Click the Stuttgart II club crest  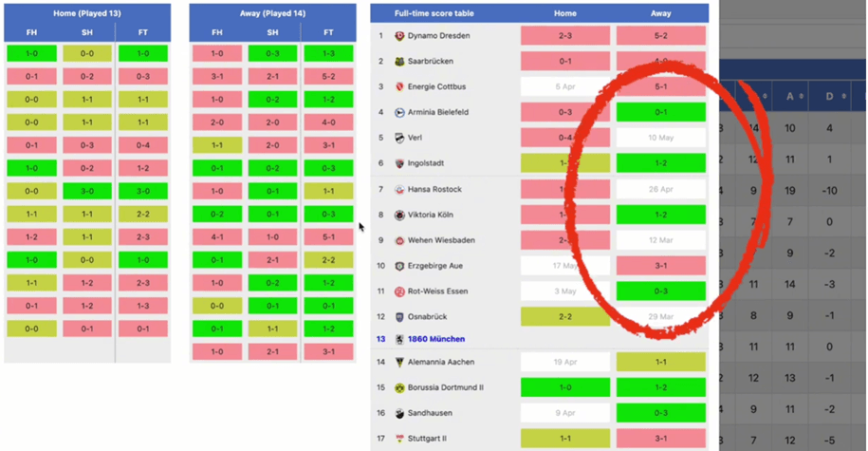(x=399, y=439)
